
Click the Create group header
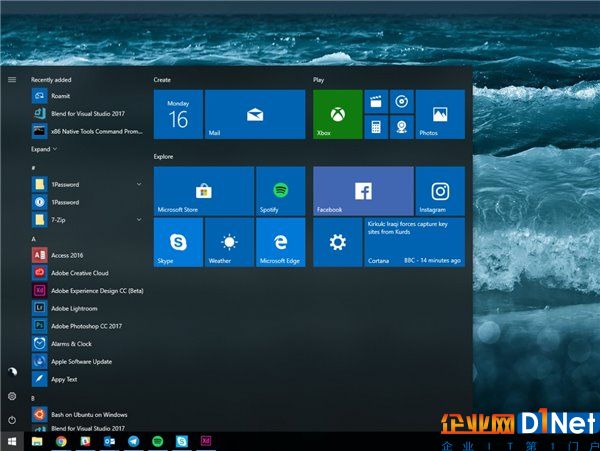[162, 80]
